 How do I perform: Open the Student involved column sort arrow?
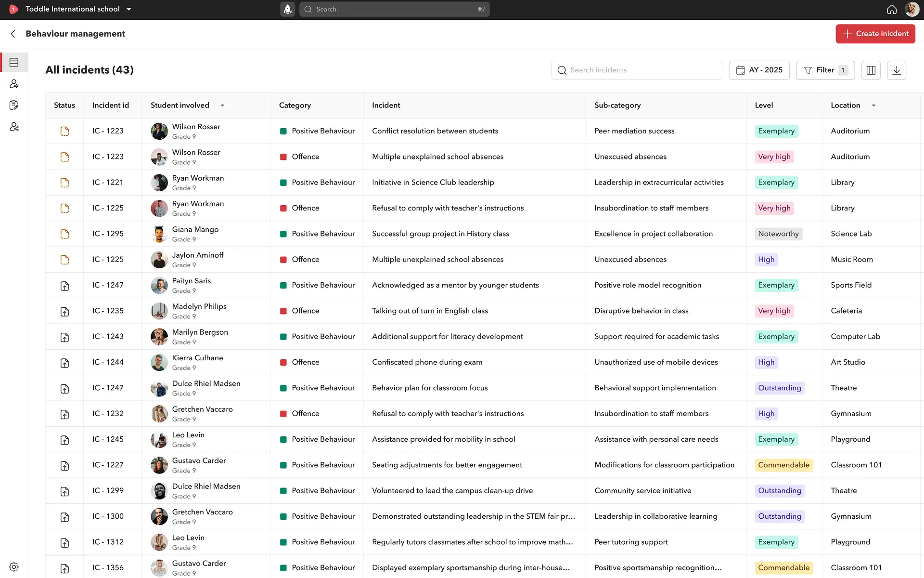222,105
